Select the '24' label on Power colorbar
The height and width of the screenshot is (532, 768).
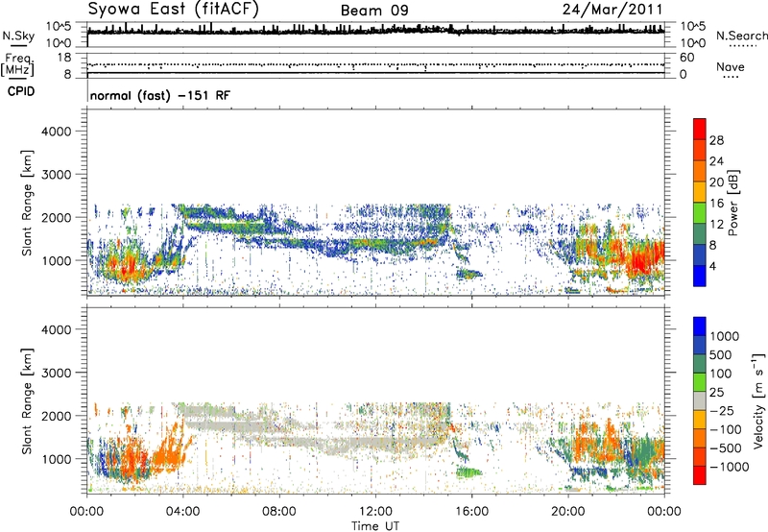point(716,161)
